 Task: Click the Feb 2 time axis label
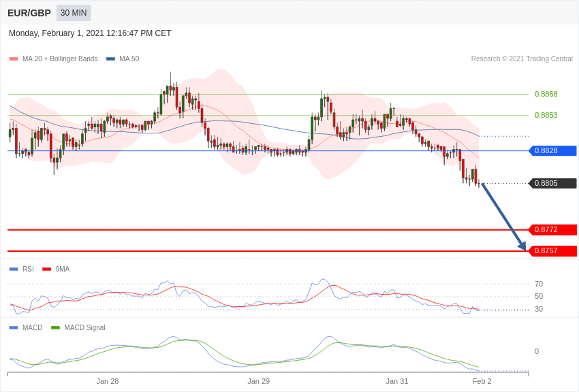pyautogui.click(x=482, y=381)
